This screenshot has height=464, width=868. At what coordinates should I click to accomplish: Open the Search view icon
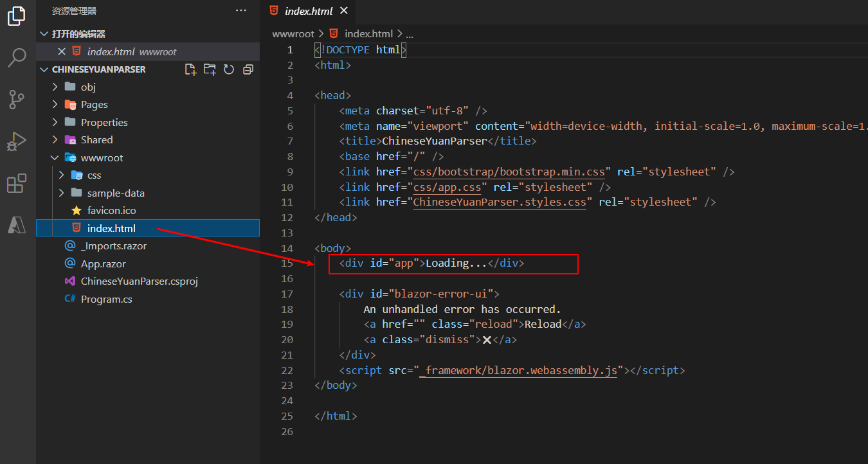[17, 57]
